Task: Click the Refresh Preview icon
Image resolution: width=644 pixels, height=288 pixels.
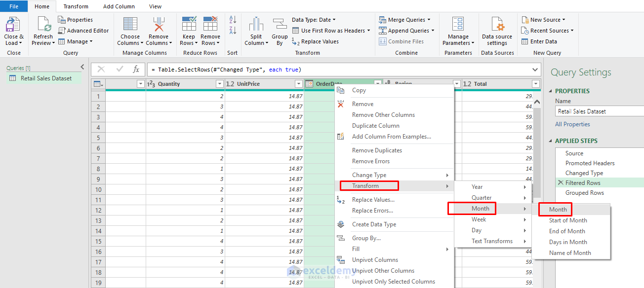Action: point(43,25)
